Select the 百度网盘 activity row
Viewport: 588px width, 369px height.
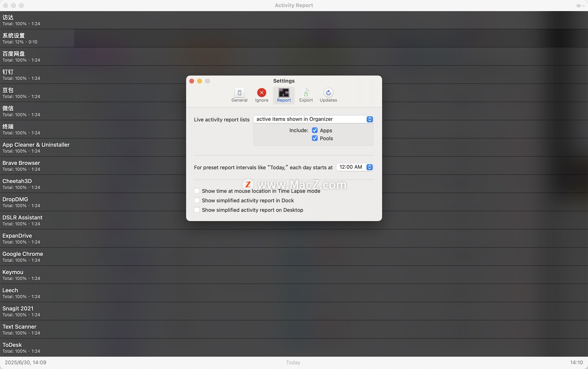pyautogui.click(x=294, y=57)
